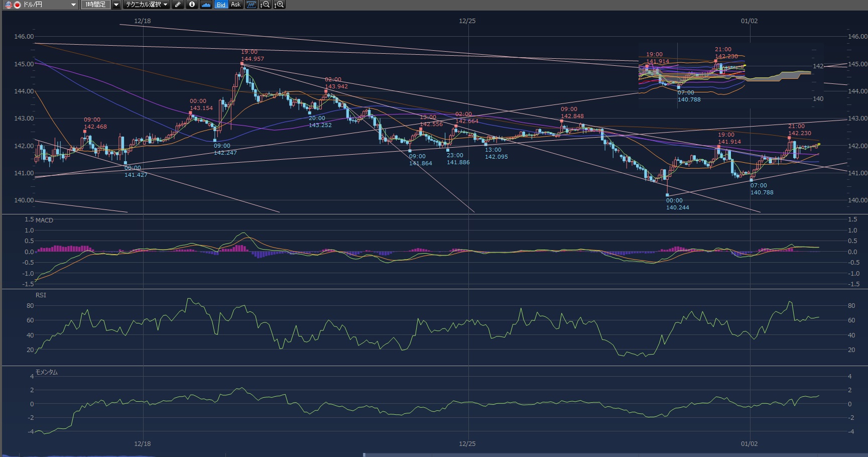Click the 1時間足 timeframe field

pyautogui.click(x=95, y=5)
